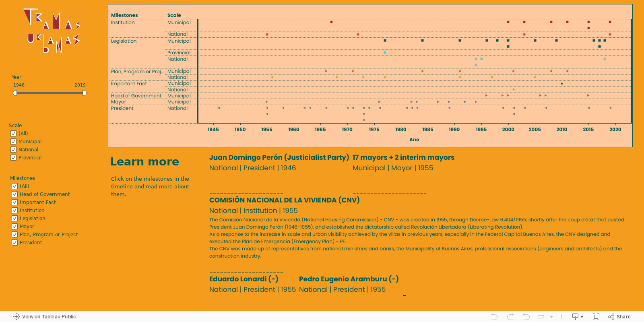The image size is (644, 322).
Task: Open the dropdown arrow next to Refresh
Action: click(551, 317)
